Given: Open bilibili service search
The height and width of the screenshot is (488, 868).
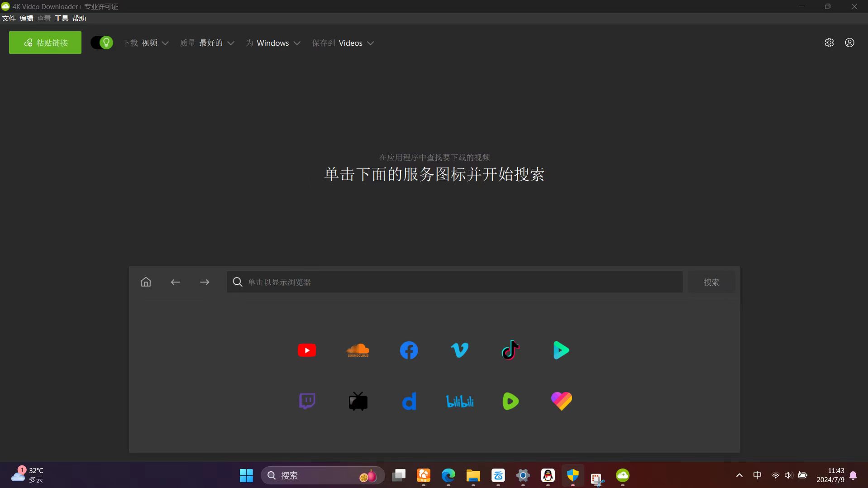Looking at the screenshot, I should click(x=459, y=401).
